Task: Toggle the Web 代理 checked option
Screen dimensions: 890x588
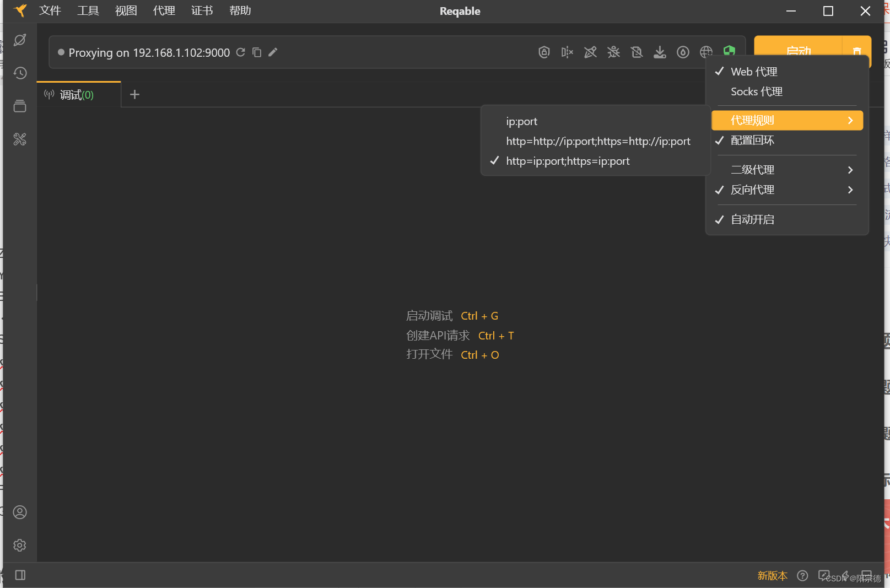Action: (x=787, y=72)
